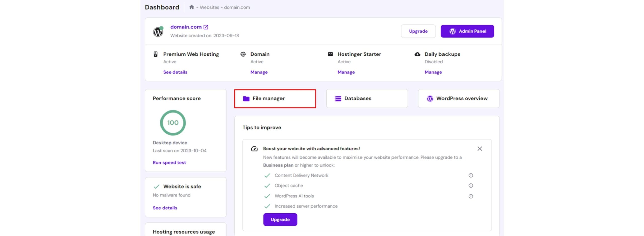Image resolution: width=644 pixels, height=236 pixels.
Task: Click info icon for WordPress AI tools
Action: click(x=471, y=196)
